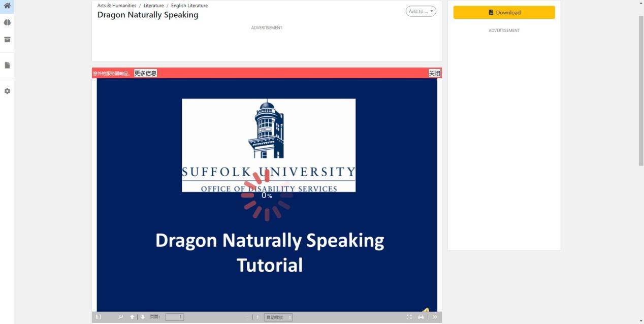Open the find magnifier in PDF toolbar
644x324 pixels.
[x=120, y=317]
